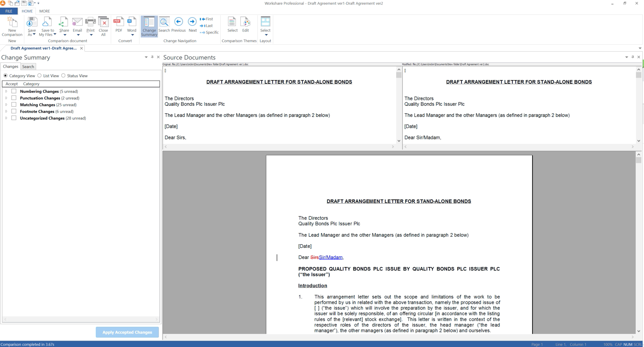644x347 pixels.
Task: Tick the Footnote Changes checkbox
Action: click(x=14, y=111)
